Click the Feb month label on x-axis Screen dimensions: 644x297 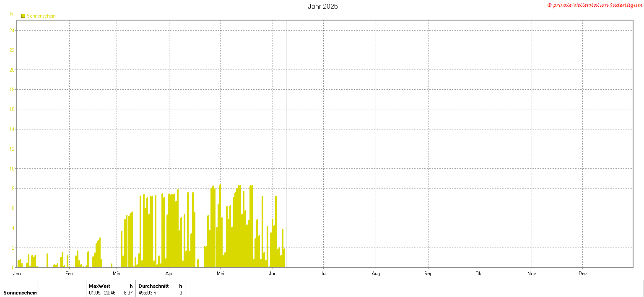click(69, 274)
